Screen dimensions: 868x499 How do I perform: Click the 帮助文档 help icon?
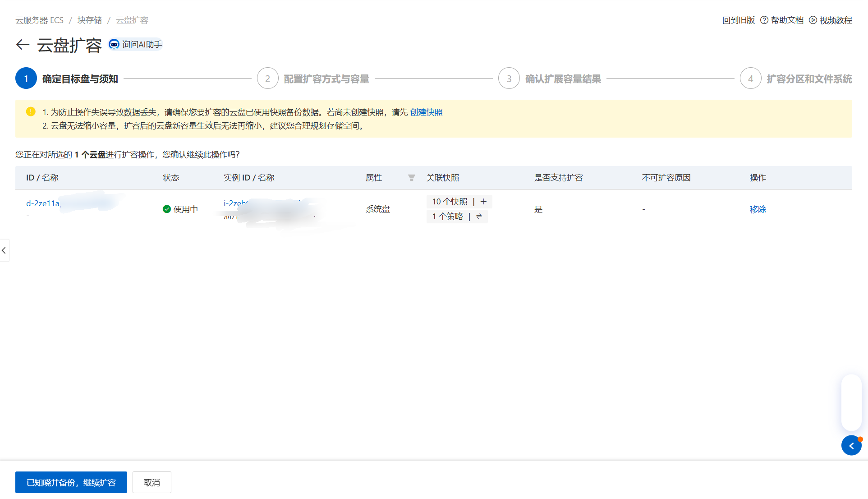click(x=764, y=20)
